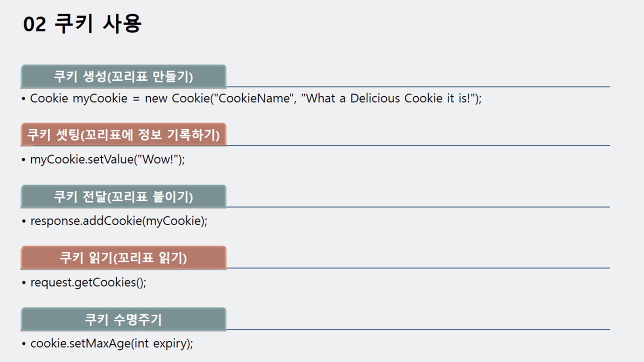Click the word '사용' in the title
This screenshot has height=362, width=644.
click(122, 23)
